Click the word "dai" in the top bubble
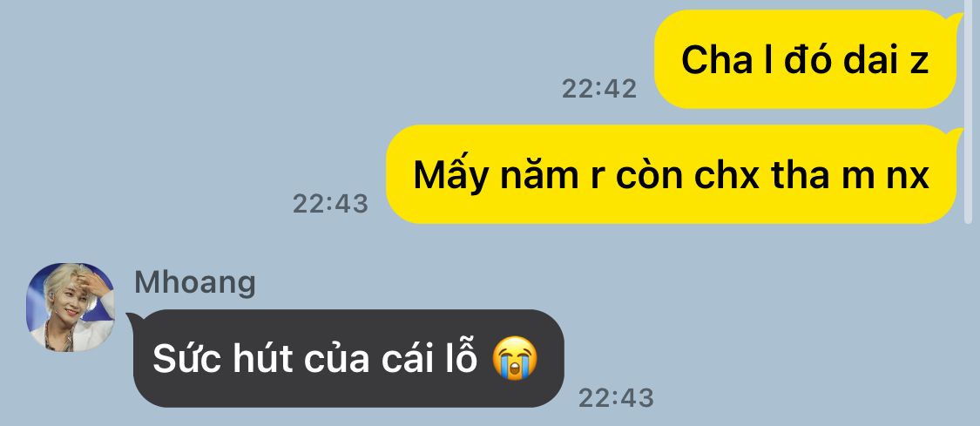 (862, 61)
